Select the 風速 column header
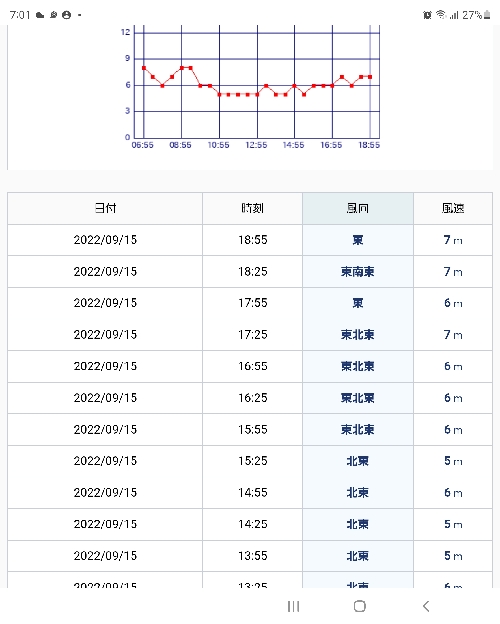The height and width of the screenshot is (624, 500). 453,208
